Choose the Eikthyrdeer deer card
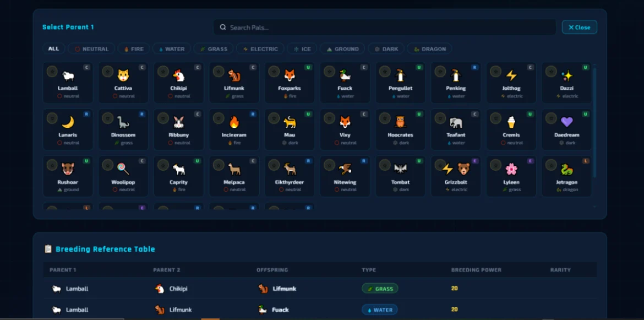The width and height of the screenshot is (644, 320). point(290,176)
